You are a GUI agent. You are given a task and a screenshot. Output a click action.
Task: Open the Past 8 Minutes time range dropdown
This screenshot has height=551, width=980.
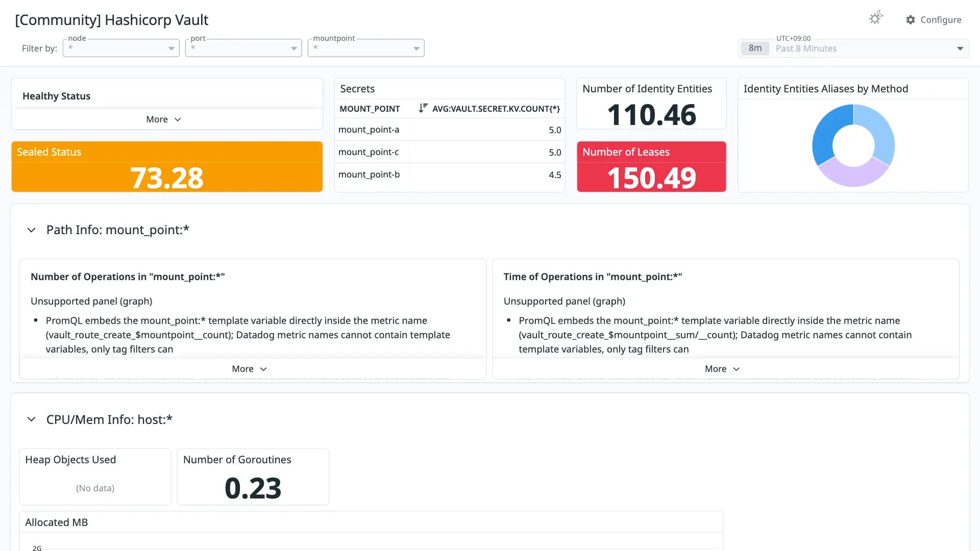(853, 48)
